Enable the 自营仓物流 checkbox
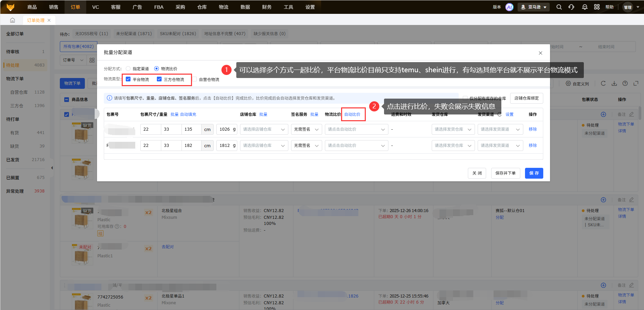Screen dimensions: 644x310 [x=195, y=79]
